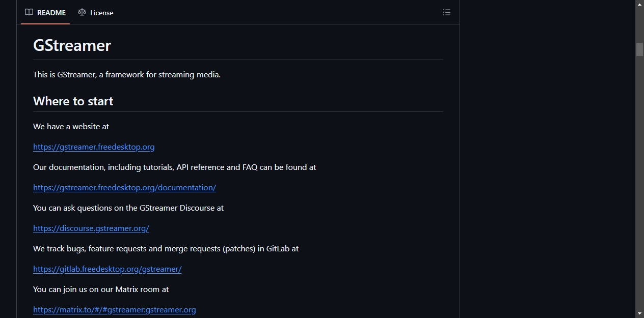Click the GStreamer main heading
Image resolution: width=644 pixels, height=318 pixels.
[x=72, y=45]
